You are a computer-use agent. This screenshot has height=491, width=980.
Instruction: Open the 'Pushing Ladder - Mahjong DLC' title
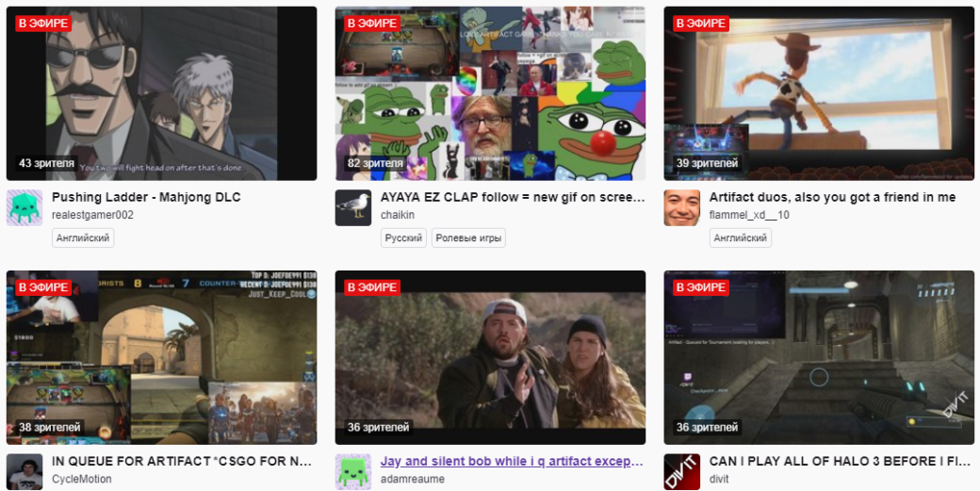146,197
